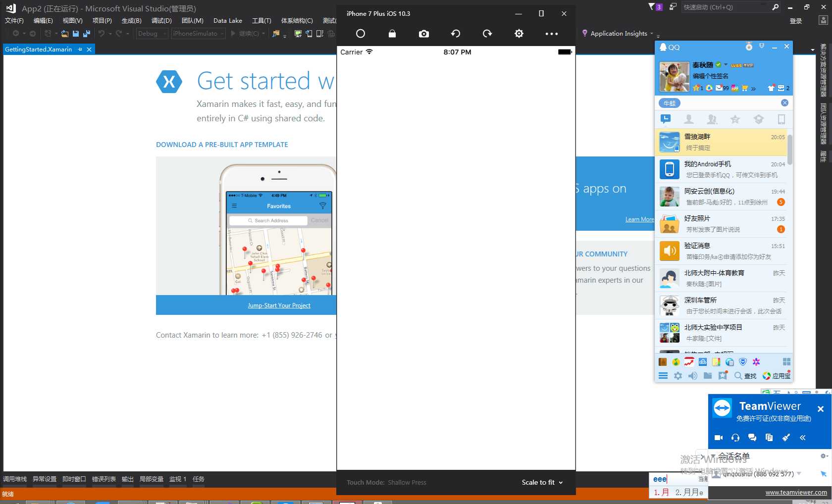Viewport: 832px width, 504px height.
Task: Open the 调试(D) menu
Action: [161, 21]
